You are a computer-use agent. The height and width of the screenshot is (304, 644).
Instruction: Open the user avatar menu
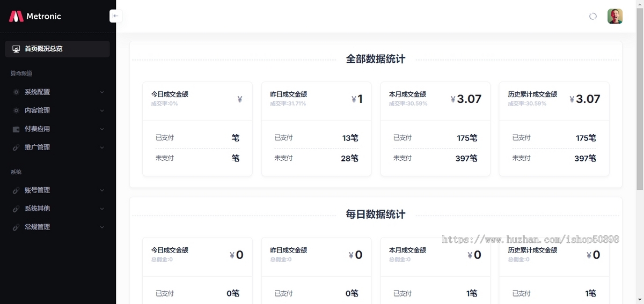615,16
